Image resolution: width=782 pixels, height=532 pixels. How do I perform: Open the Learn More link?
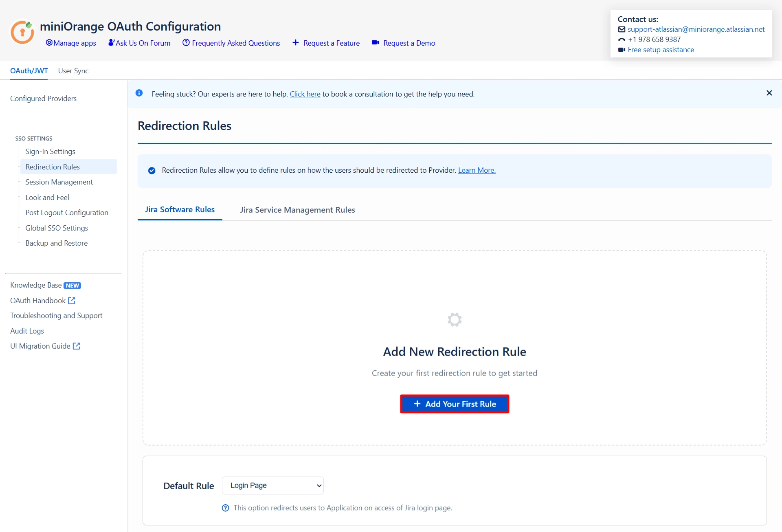[477, 170]
